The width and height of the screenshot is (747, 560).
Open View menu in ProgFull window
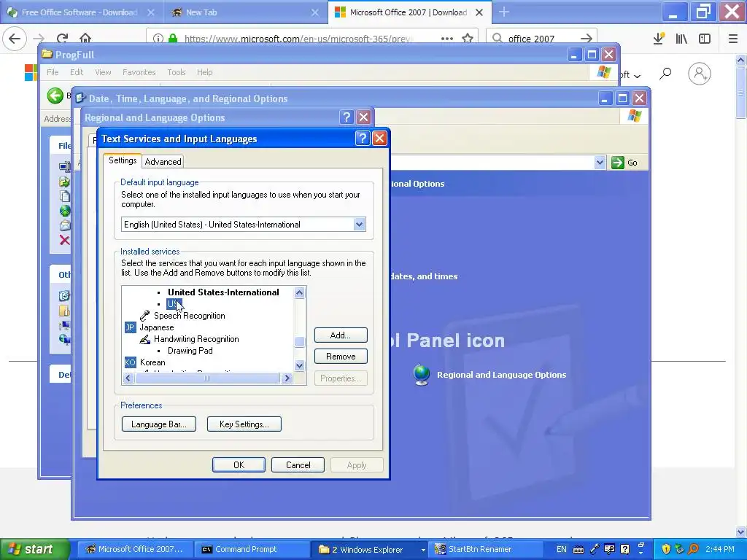point(103,72)
